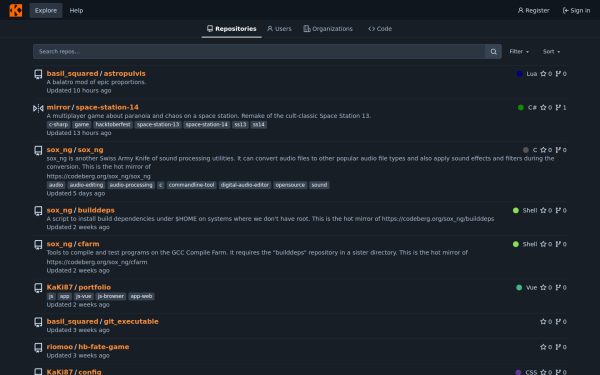
Task: Click fork icon for builddeps row
Action: tap(558, 210)
